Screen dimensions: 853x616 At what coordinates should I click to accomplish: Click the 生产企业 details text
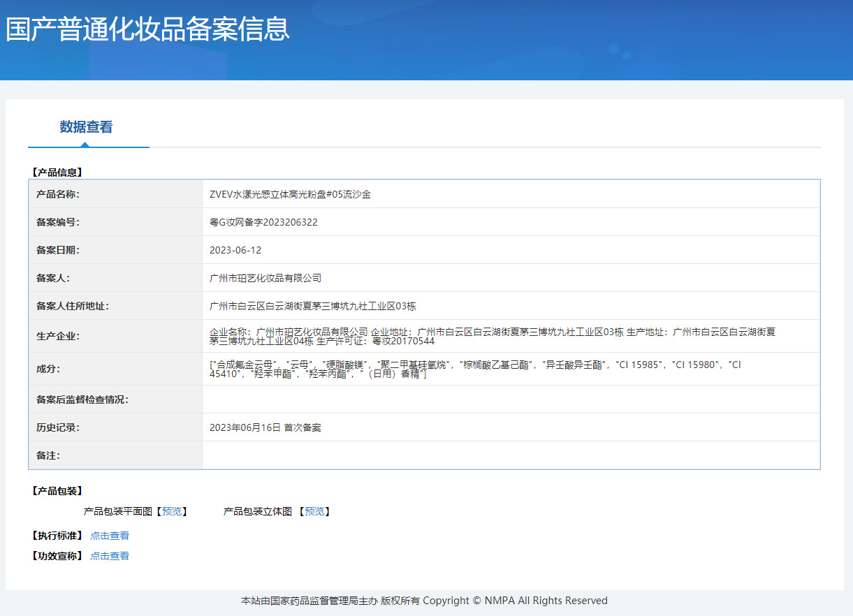click(x=492, y=336)
